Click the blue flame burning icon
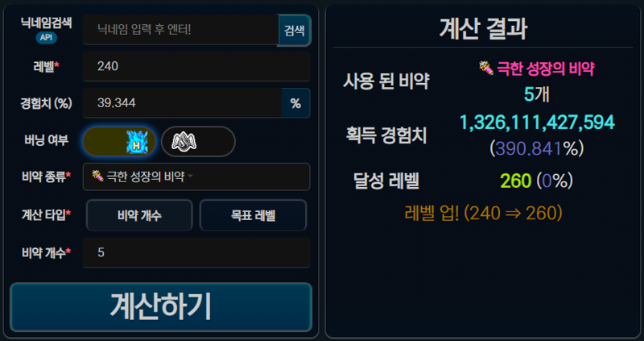This screenshot has height=341, width=644. 137,142
